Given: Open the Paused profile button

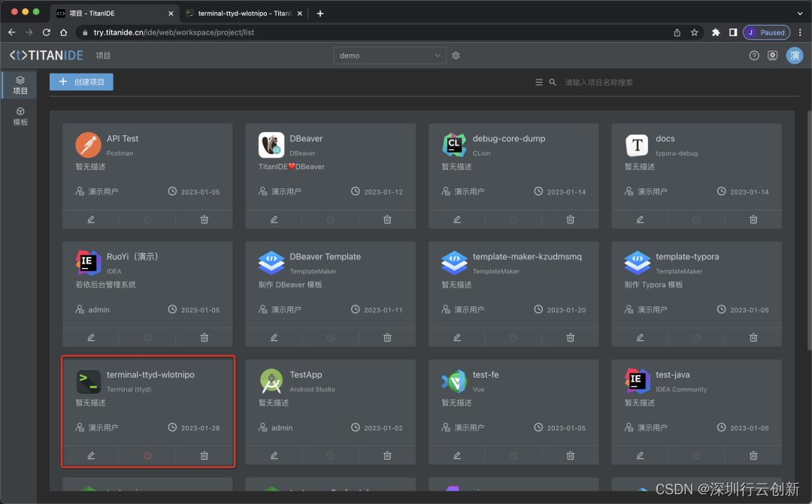Looking at the screenshot, I should pyautogui.click(x=766, y=32).
